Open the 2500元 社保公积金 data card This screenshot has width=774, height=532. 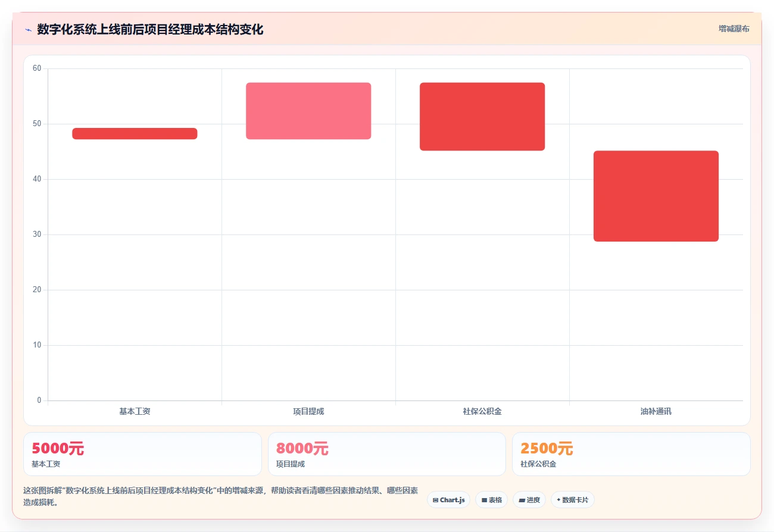pyautogui.click(x=631, y=454)
